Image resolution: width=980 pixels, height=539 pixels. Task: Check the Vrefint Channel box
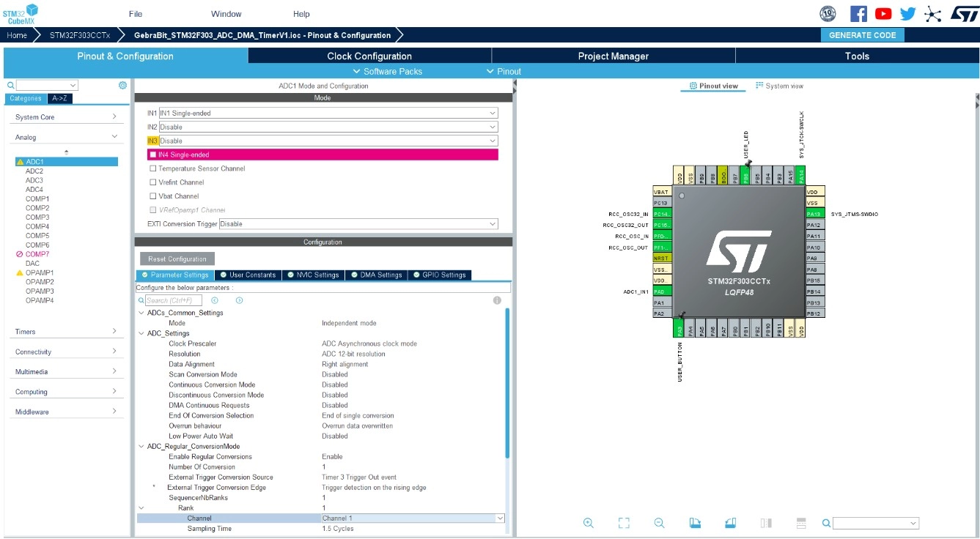click(153, 182)
